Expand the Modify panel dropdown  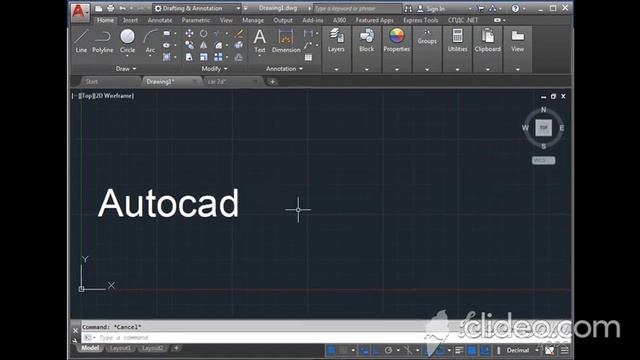click(214, 69)
